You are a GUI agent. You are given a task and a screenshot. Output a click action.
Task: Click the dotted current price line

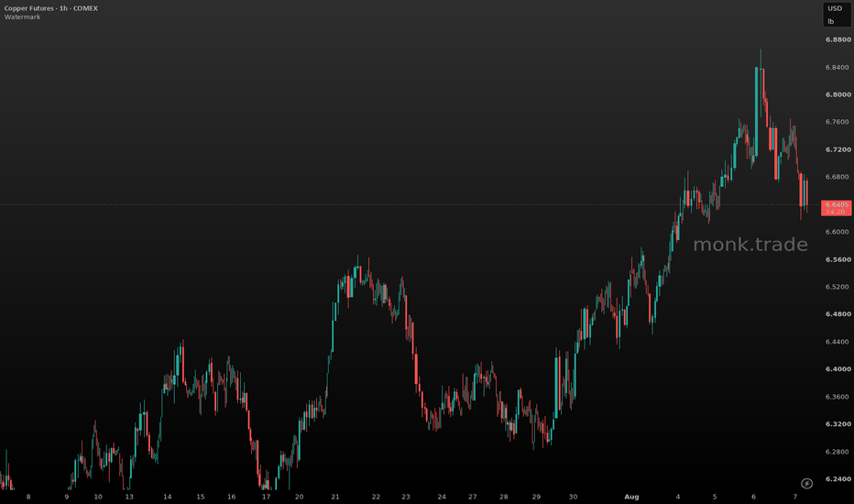click(x=409, y=205)
